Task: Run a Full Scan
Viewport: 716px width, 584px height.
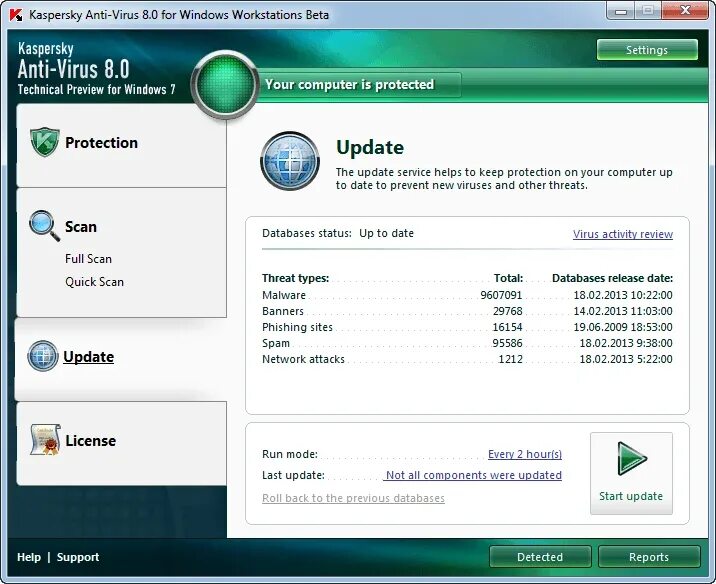Action: click(x=88, y=259)
